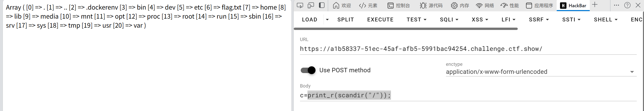Click the SPLIT button
Viewport: 644px width, 111px height.
(346, 20)
